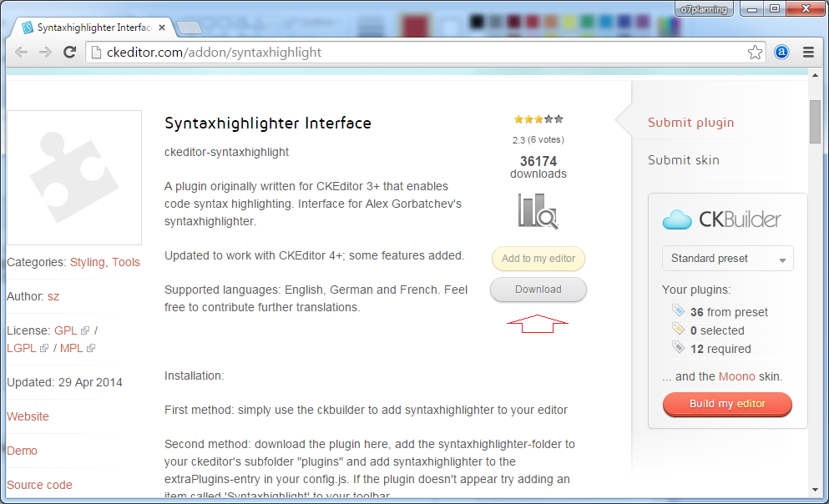The height and width of the screenshot is (504, 829).
Task: Click 'Updated: 29 Apr 2014' text
Action: 64,382
